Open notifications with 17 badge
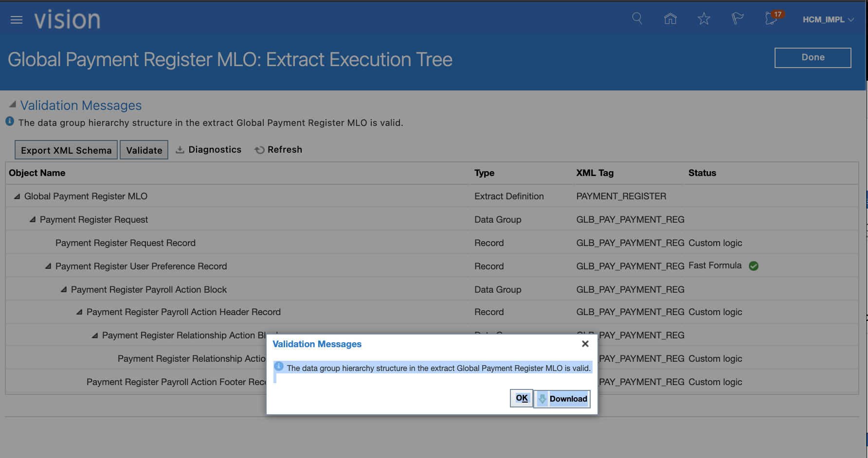The width and height of the screenshot is (868, 458). pos(773,18)
